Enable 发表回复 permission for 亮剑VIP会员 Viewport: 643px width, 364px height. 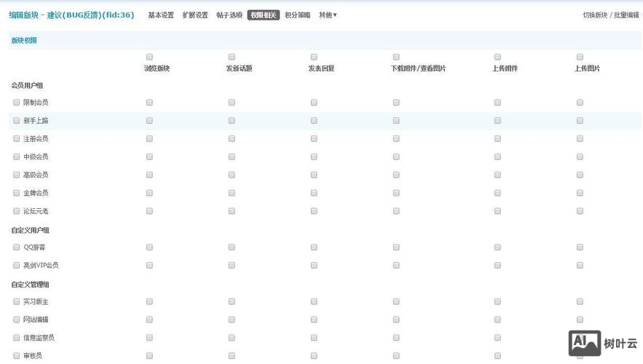pyautogui.click(x=314, y=265)
